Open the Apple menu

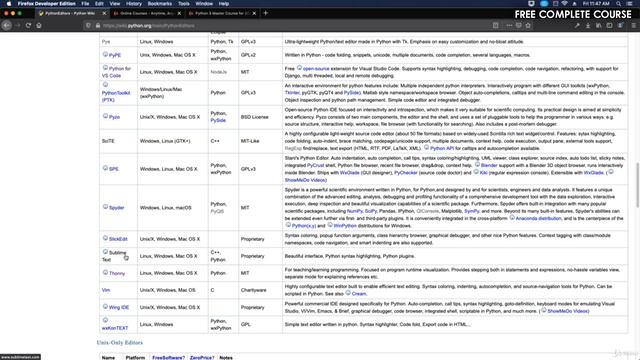coord(9,4)
